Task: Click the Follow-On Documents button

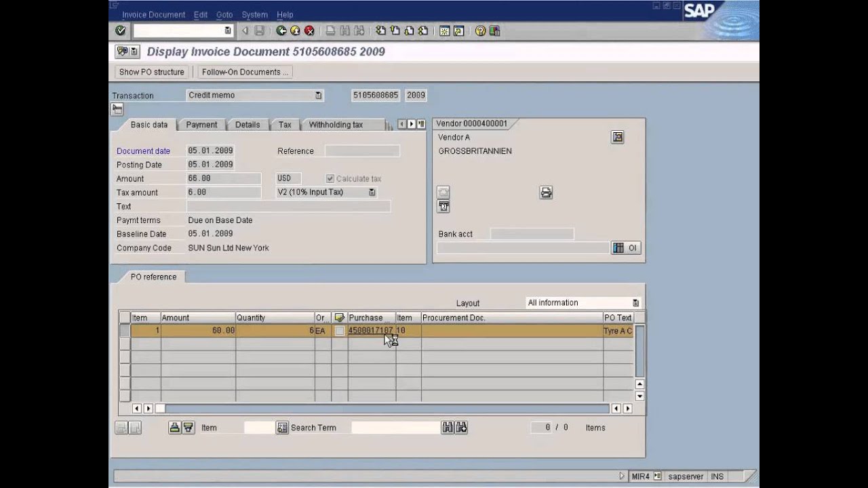Action: pos(245,72)
